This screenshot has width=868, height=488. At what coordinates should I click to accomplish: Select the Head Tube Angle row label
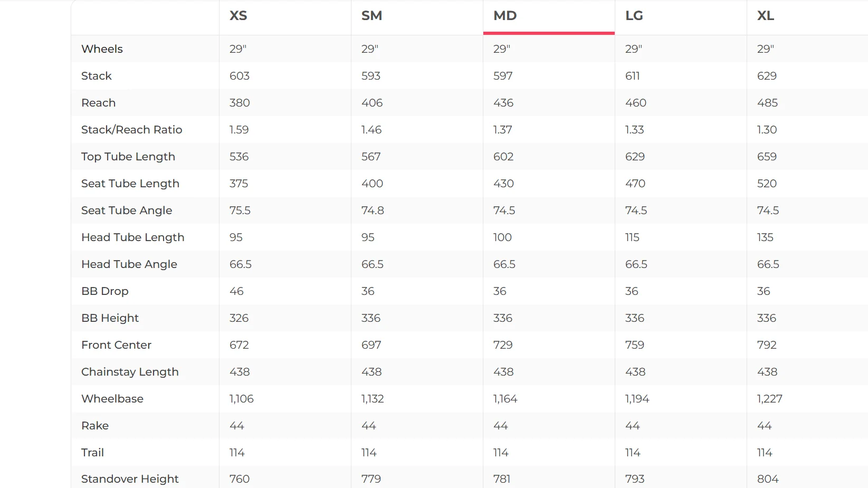[129, 264]
